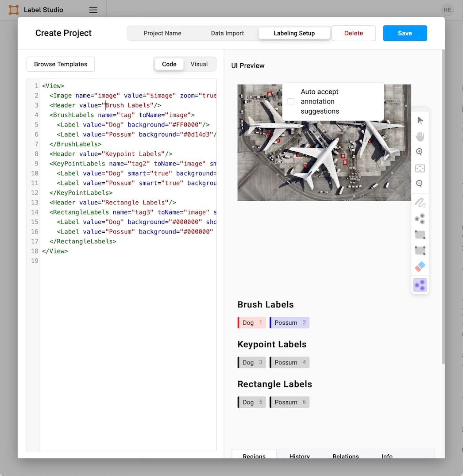Screen dimensions: 463x476
Task: Select the hand pan tool
Action: [420, 137]
